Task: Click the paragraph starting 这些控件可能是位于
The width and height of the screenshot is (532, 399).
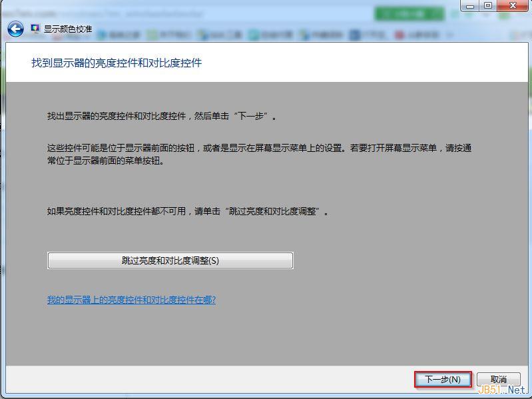Action: tap(259, 154)
